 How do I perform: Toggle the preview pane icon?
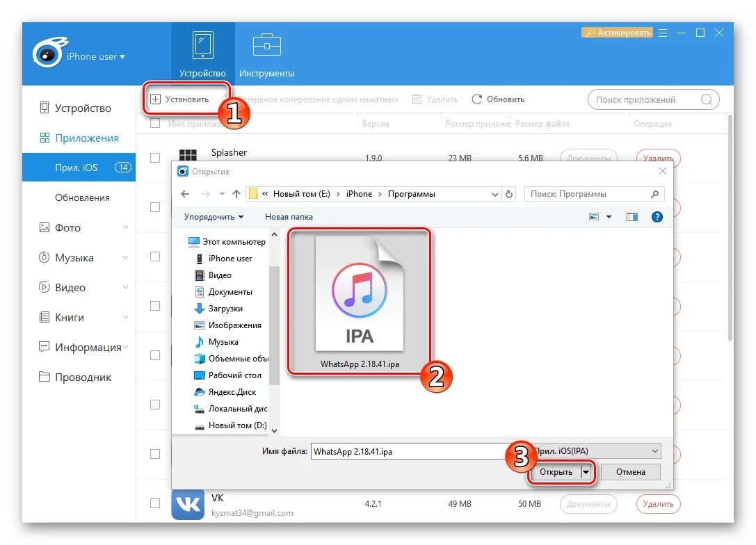click(x=632, y=217)
